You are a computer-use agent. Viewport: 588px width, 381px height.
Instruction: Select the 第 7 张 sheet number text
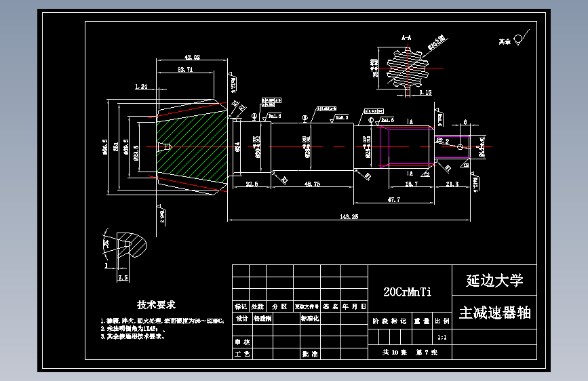click(427, 352)
